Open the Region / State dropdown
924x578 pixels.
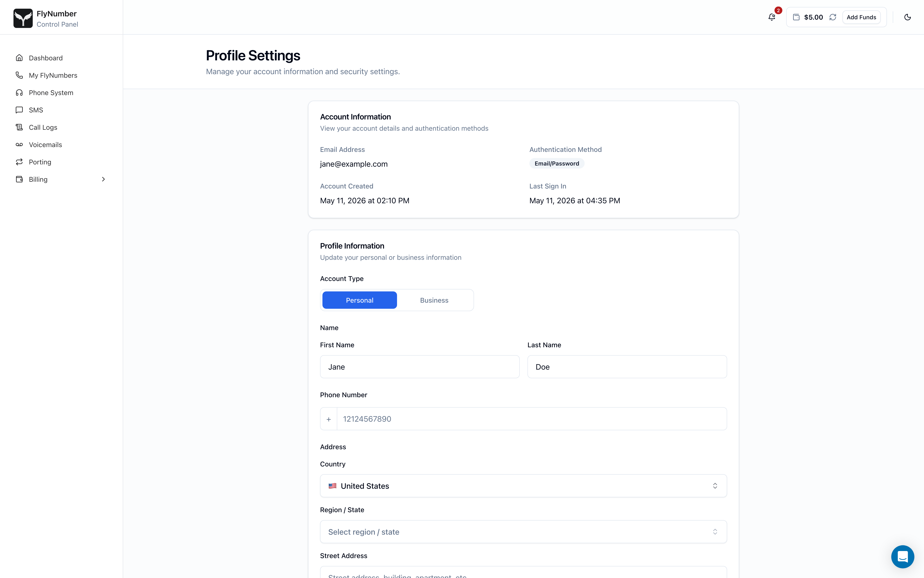point(523,532)
